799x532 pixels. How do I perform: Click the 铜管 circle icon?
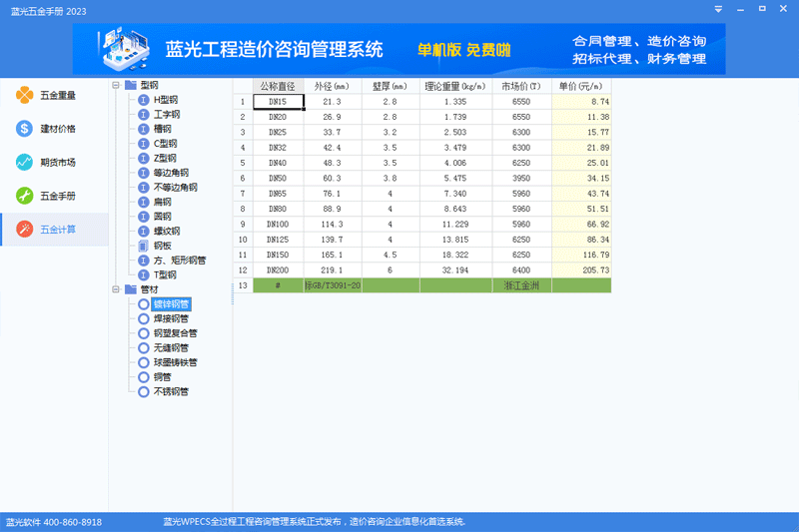click(x=144, y=377)
